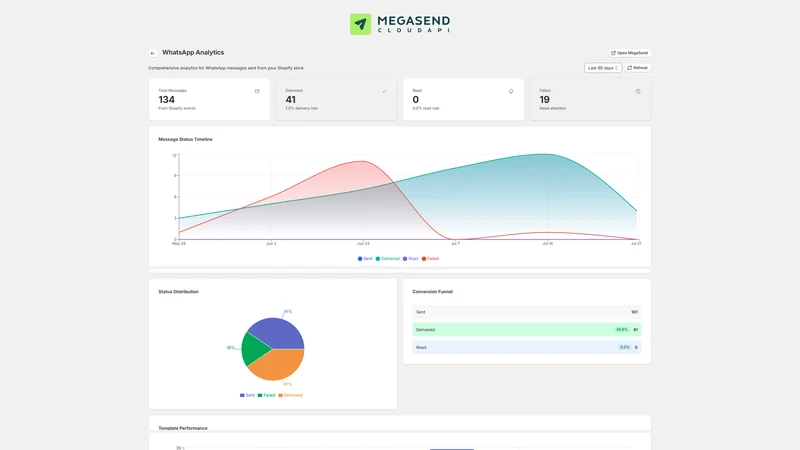Click the Conversion Funnel heading

pos(432,292)
